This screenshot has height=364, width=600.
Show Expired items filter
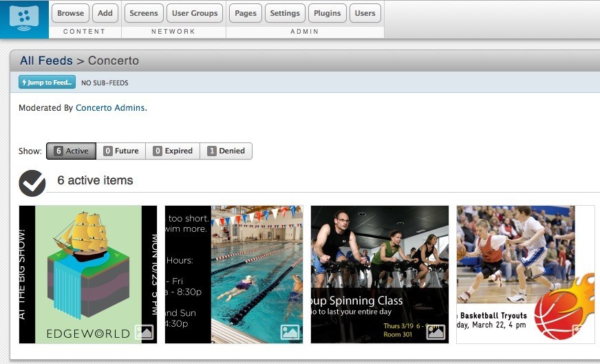point(172,151)
